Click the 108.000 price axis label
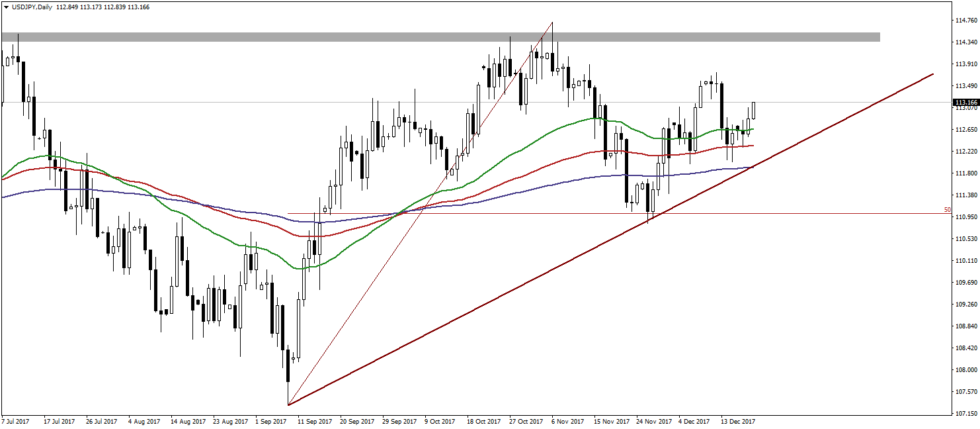 (966, 370)
